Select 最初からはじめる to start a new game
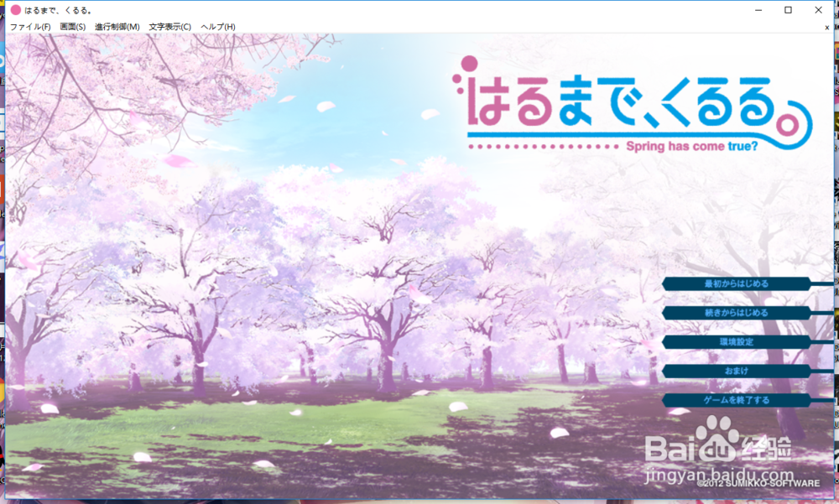The width and height of the screenshot is (839, 504). 738,283
